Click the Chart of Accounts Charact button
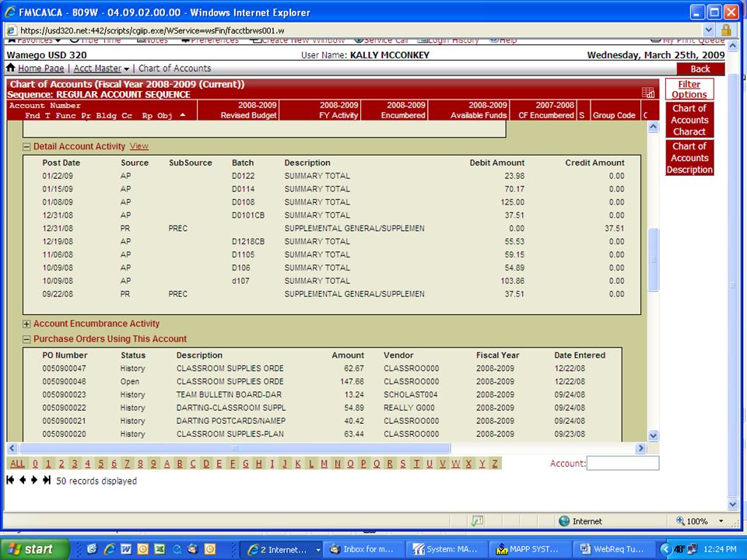The image size is (747, 560). pyautogui.click(x=689, y=120)
